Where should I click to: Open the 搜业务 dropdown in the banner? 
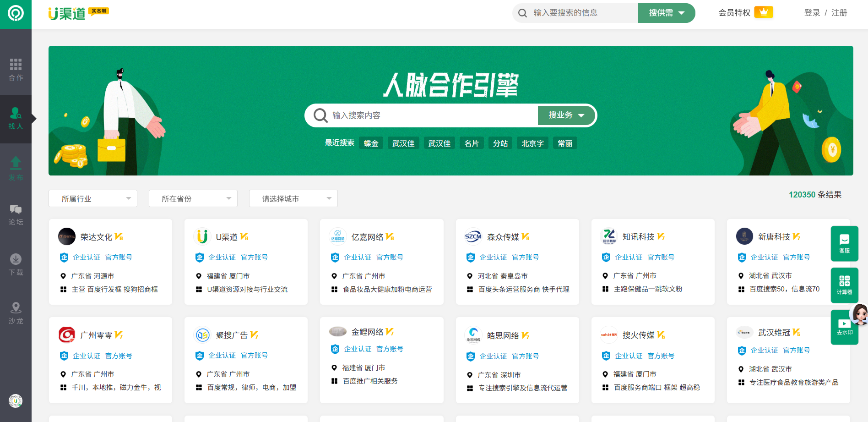pos(566,115)
